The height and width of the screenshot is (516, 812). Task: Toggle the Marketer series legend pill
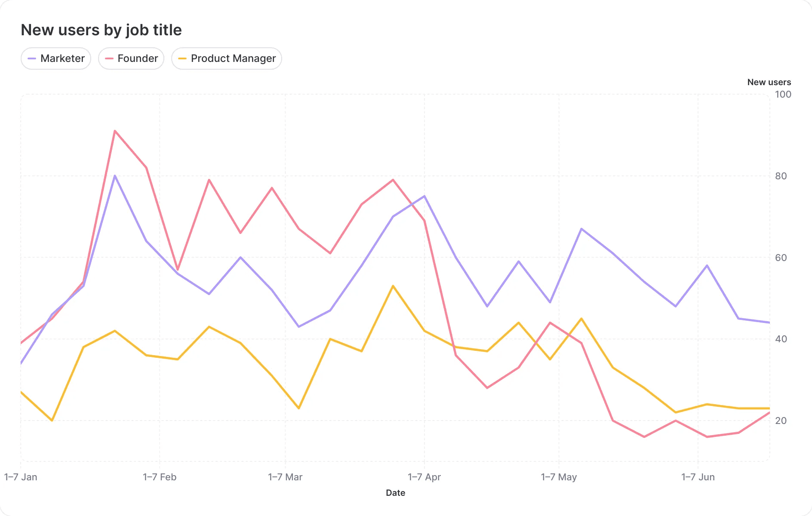click(56, 58)
